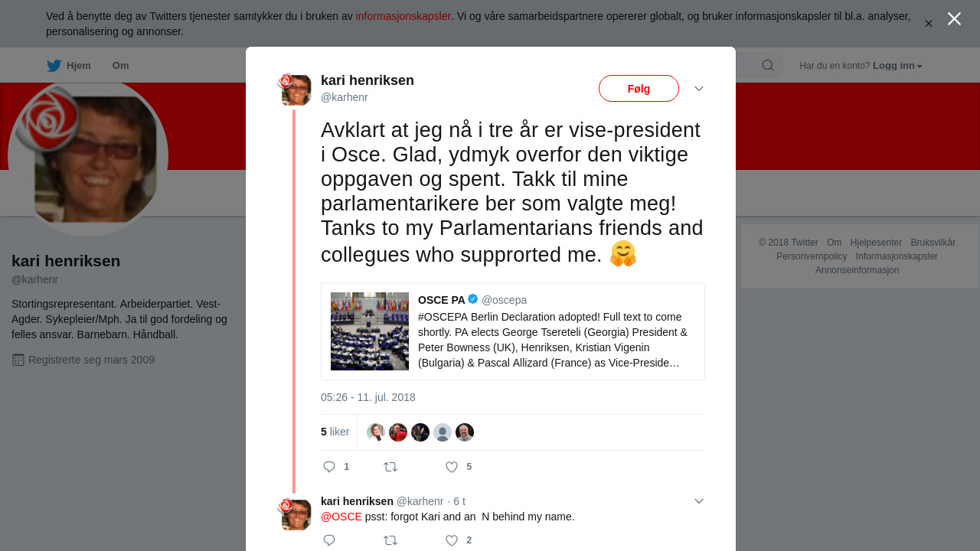Click the reply icon on main tweet
This screenshot has width=980, height=551.
coord(330,467)
